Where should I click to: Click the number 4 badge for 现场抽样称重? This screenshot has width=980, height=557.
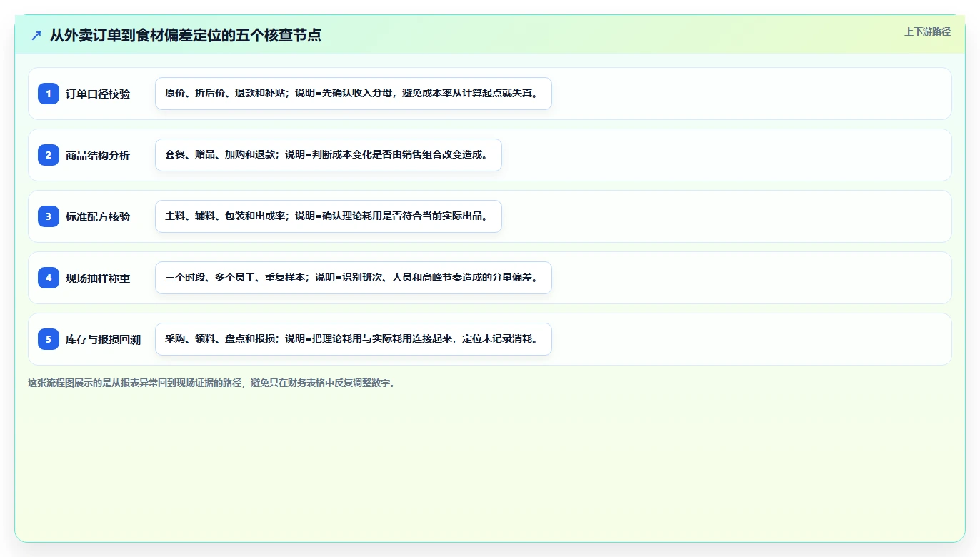pos(49,278)
